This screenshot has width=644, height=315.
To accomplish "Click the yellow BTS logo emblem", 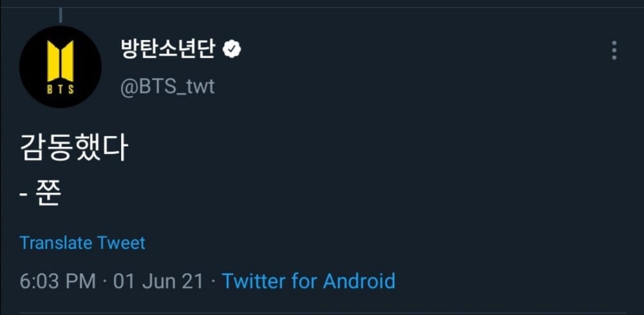I will pyautogui.click(x=60, y=61).
